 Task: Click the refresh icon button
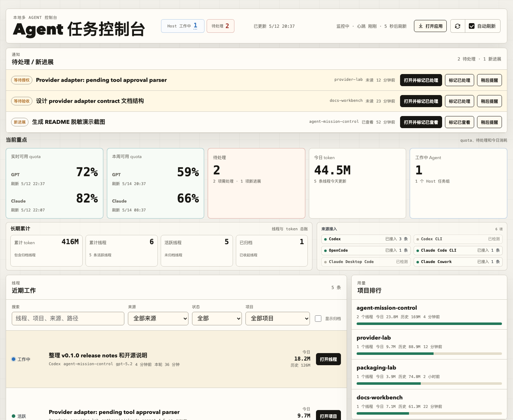[x=458, y=26]
